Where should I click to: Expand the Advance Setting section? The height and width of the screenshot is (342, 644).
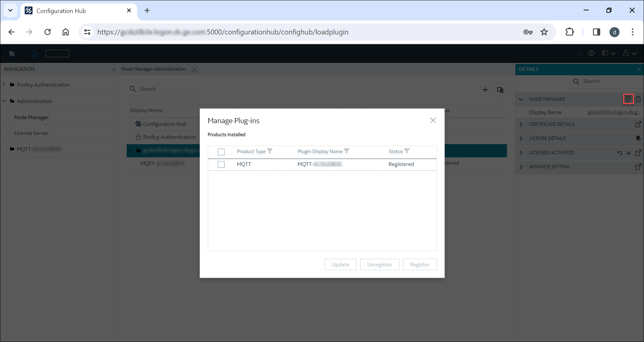[x=521, y=167]
